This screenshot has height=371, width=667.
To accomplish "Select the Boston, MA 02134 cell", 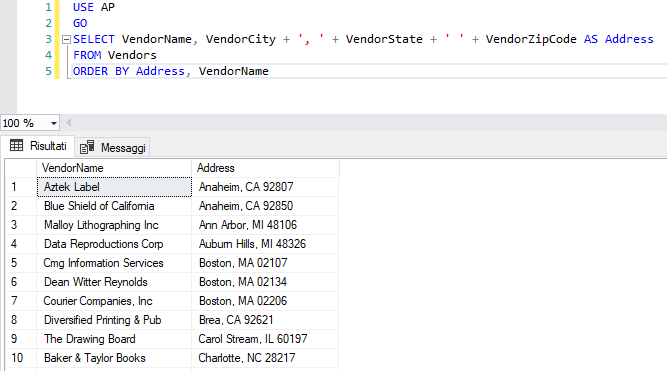I will pos(265,282).
